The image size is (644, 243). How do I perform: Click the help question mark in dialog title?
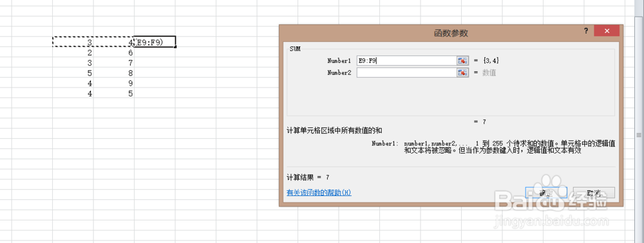(586, 31)
